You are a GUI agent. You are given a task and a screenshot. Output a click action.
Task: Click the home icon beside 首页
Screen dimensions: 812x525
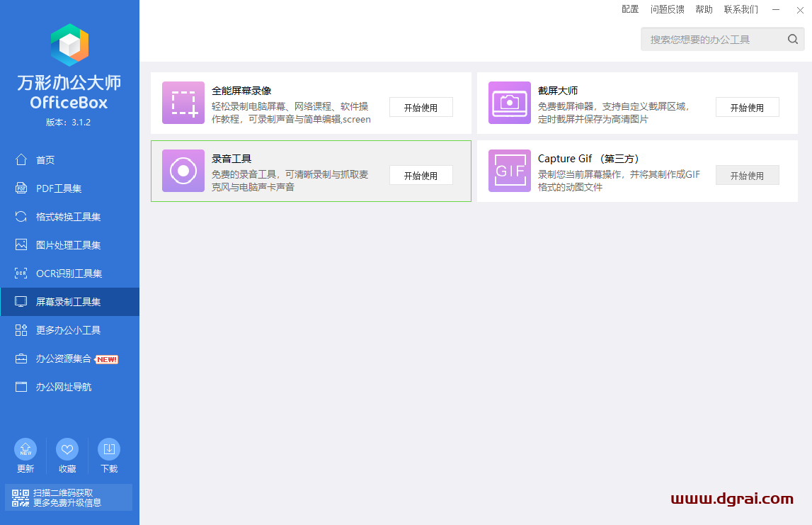pyautogui.click(x=21, y=159)
